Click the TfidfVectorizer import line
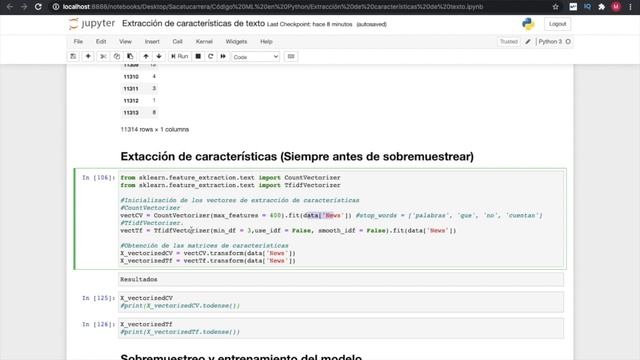 (230, 185)
